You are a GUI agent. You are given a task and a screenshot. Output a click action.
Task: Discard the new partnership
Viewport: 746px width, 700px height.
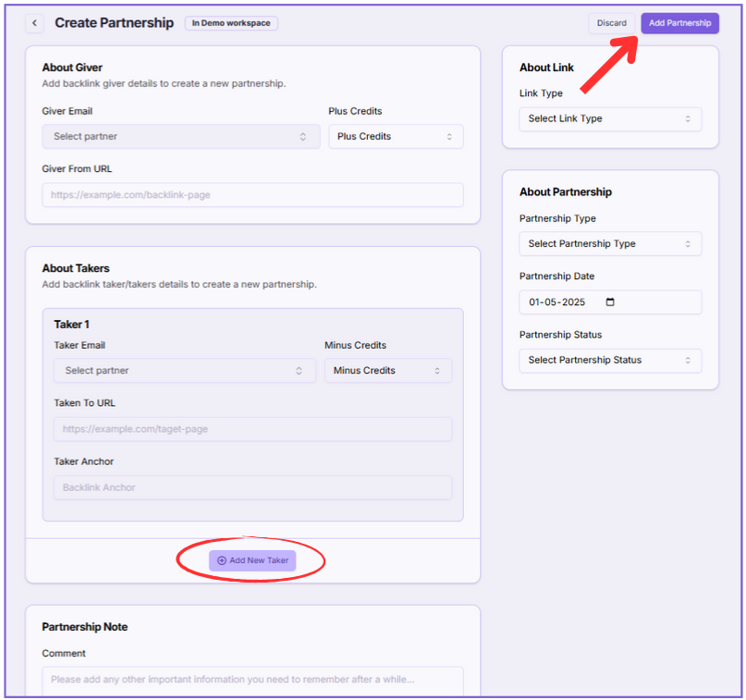coord(611,23)
